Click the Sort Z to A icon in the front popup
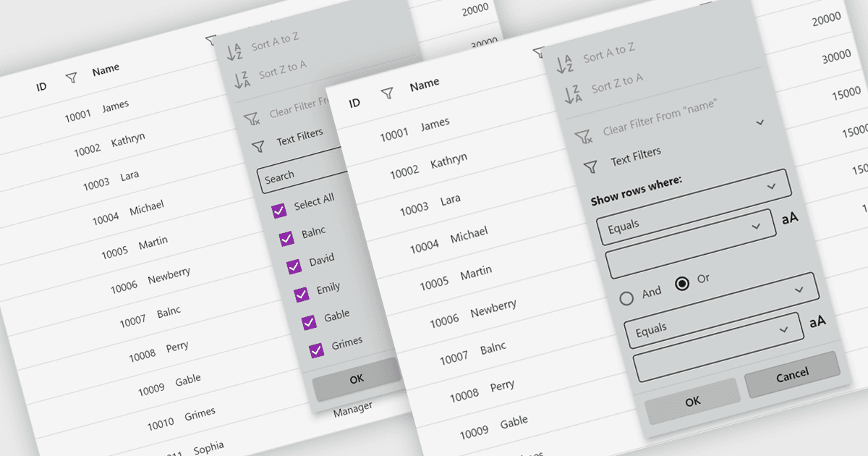Image resolution: width=868 pixels, height=456 pixels. pyautogui.click(x=573, y=94)
